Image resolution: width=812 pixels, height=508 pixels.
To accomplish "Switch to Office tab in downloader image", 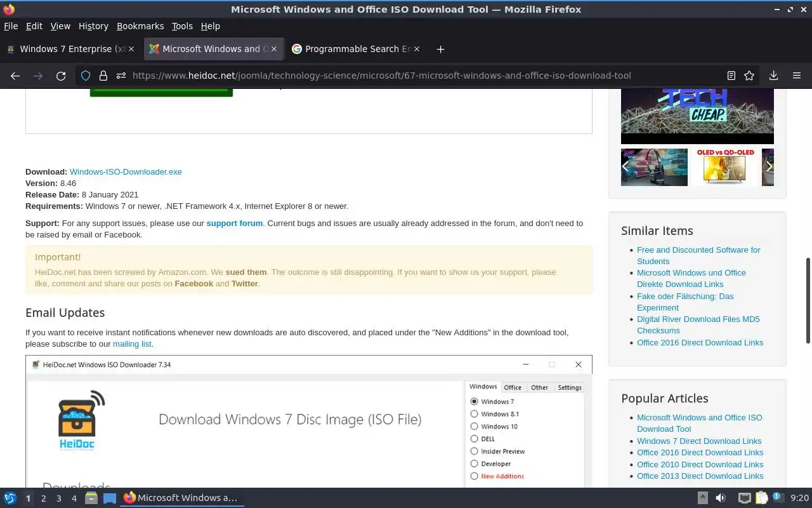I will pyautogui.click(x=513, y=387).
